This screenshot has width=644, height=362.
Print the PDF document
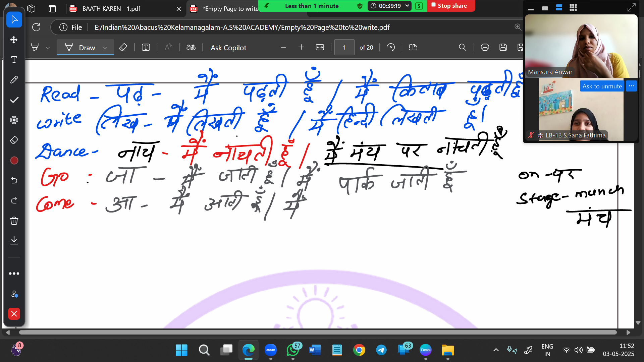coord(485,48)
